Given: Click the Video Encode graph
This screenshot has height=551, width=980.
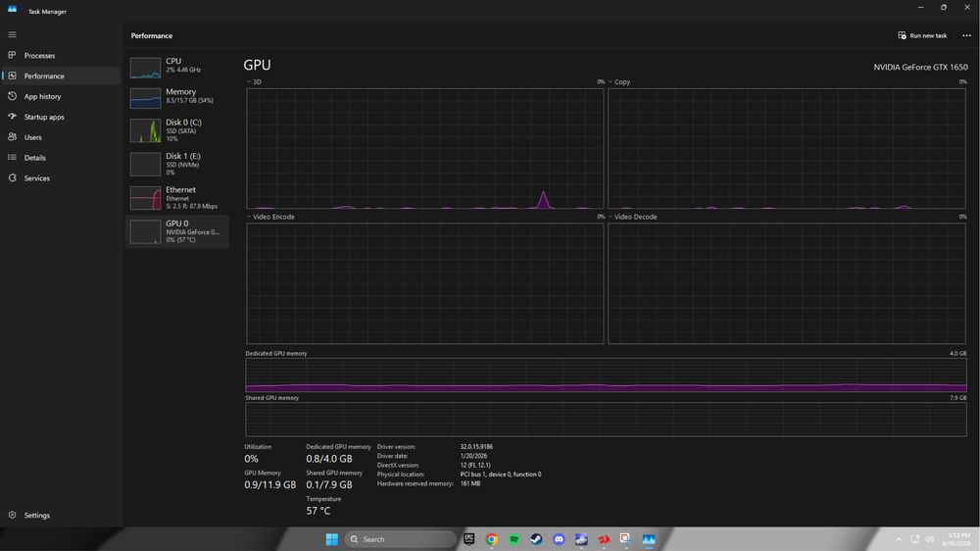Looking at the screenshot, I should [425, 283].
